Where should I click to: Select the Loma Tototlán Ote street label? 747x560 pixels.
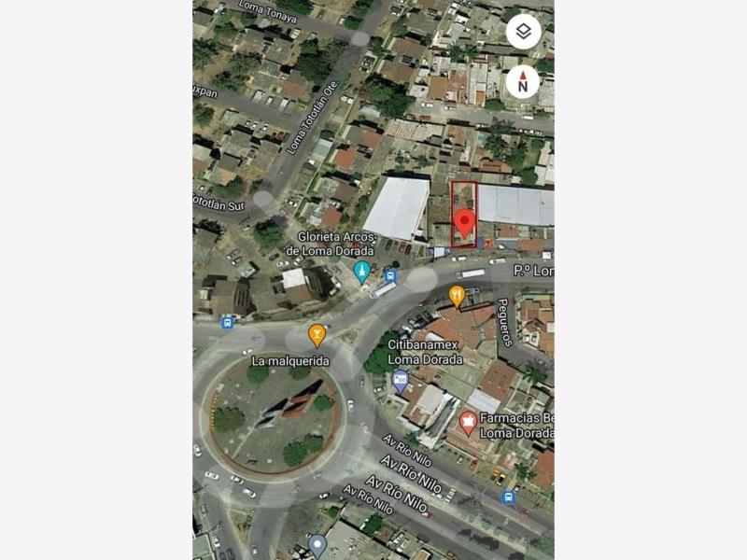click(312, 118)
